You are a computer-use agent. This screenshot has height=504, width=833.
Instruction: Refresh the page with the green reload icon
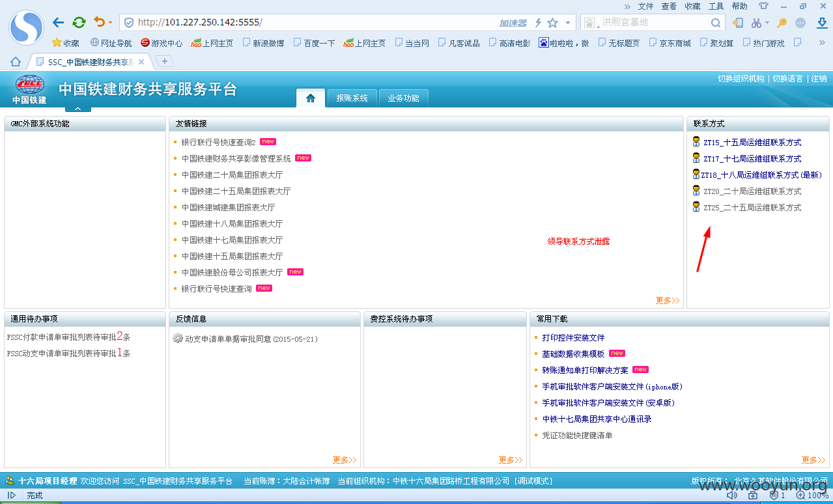click(x=79, y=23)
